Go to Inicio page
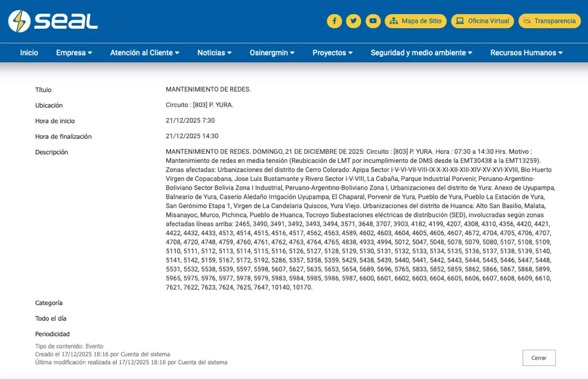Image resolution: width=588 pixels, height=379 pixels. (x=29, y=53)
